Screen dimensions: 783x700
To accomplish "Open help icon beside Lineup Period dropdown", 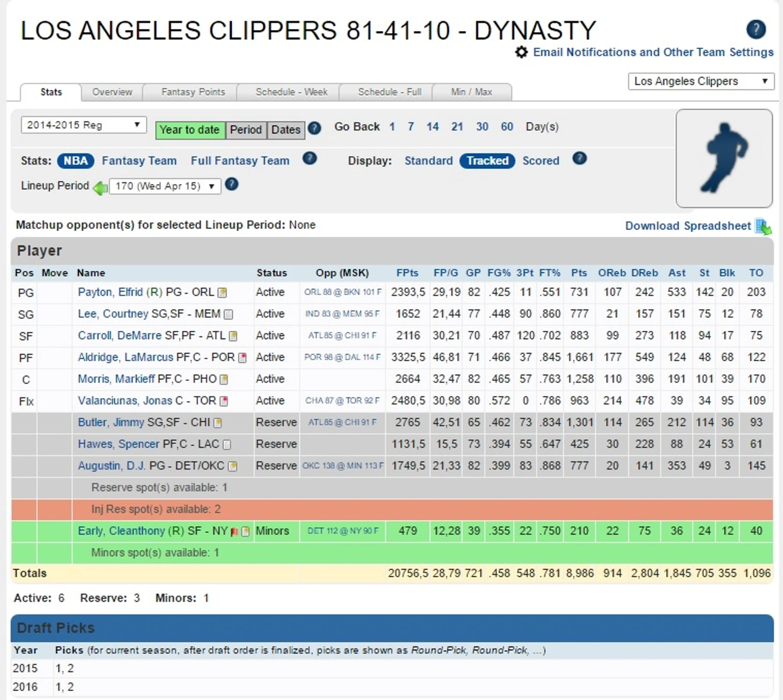I will 232,185.
